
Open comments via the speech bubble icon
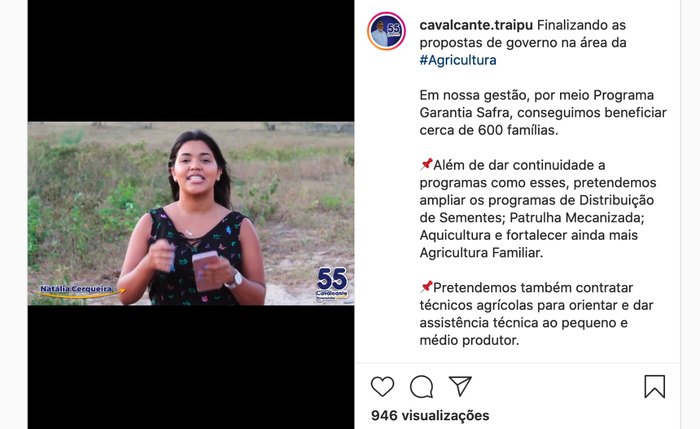[x=421, y=387]
